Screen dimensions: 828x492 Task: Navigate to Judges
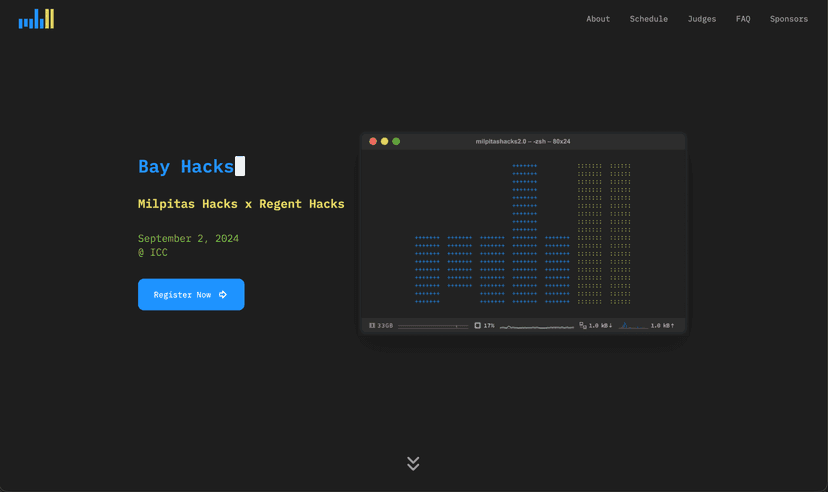(x=702, y=19)
